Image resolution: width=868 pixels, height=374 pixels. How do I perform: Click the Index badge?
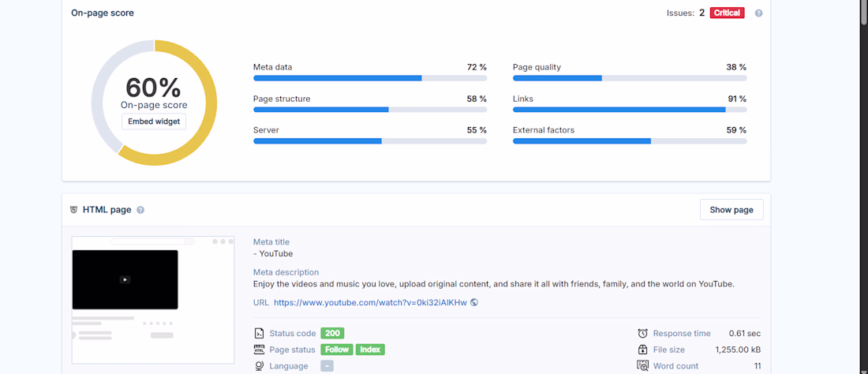point(370,350)
